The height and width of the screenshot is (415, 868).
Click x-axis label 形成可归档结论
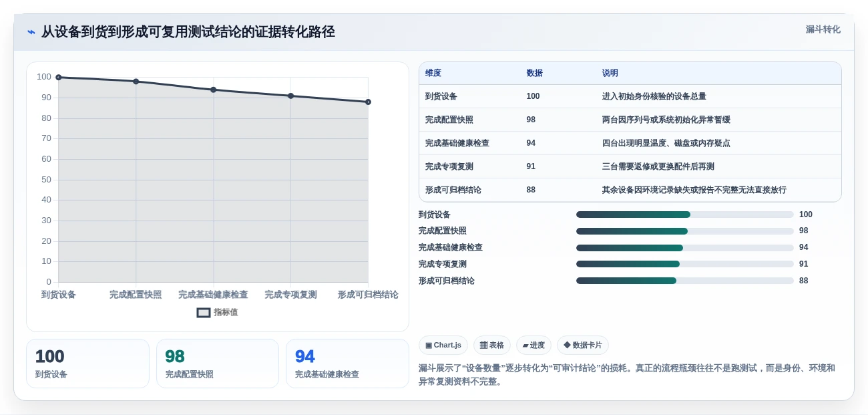[x=368, y=295]
